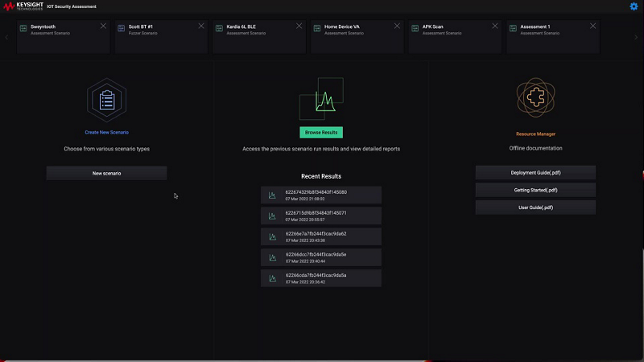Click the clipboard Create New Scenario icon

coord(107,100)
